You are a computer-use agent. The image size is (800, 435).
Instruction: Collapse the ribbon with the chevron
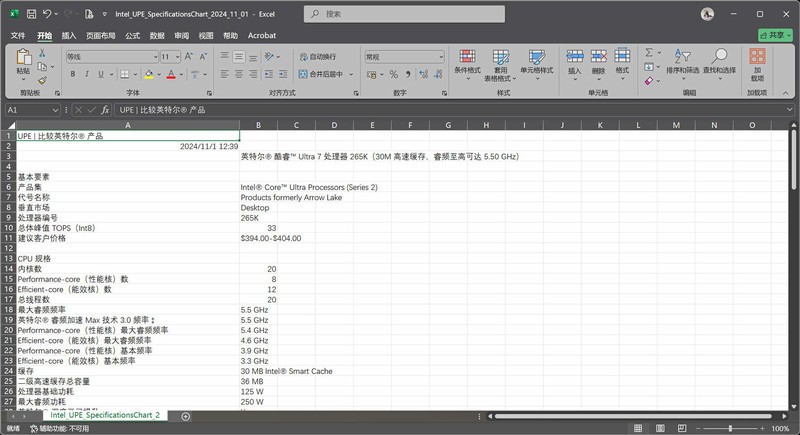pyautogui.click(x=786, y=93)
